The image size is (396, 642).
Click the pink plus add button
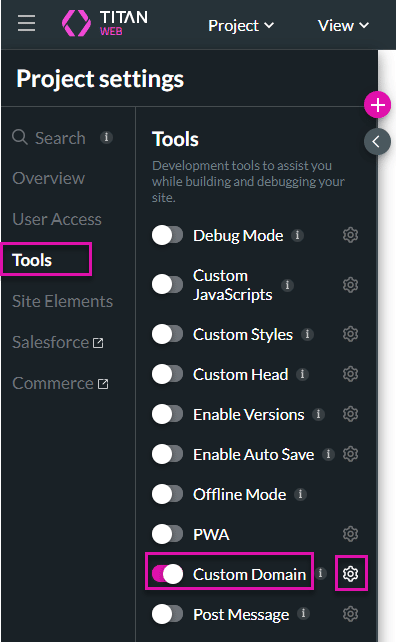point(377,105)
